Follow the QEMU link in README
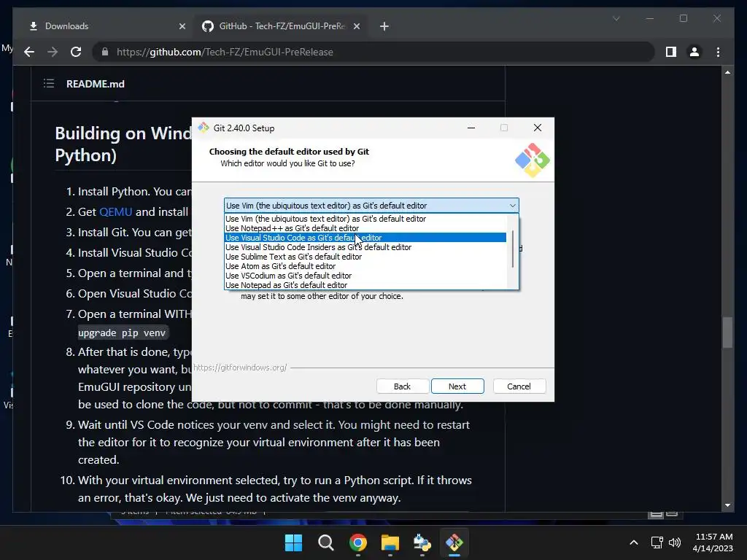 coord(116,212)
